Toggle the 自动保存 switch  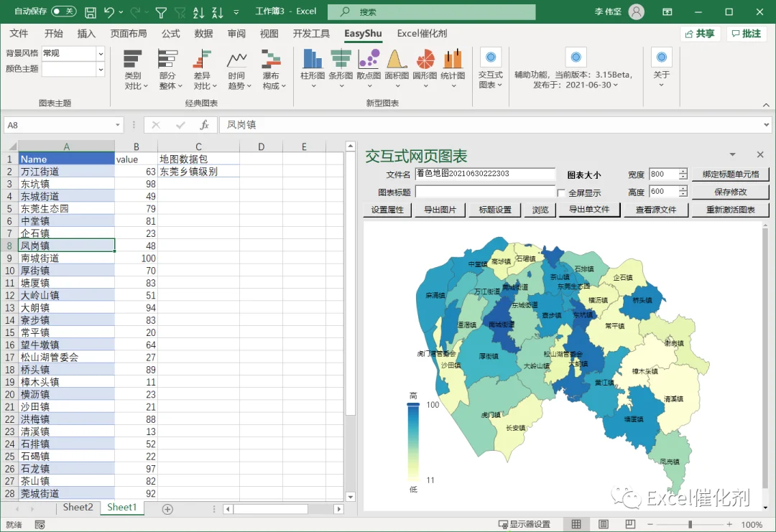pyautogui.click(x=64, y=11)
